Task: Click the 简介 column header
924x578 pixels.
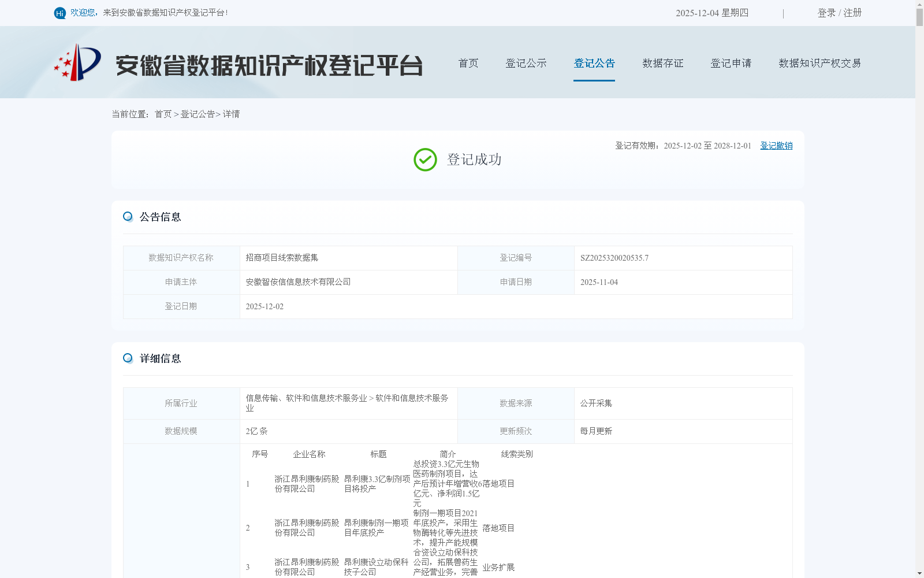Action: point(448,454)
